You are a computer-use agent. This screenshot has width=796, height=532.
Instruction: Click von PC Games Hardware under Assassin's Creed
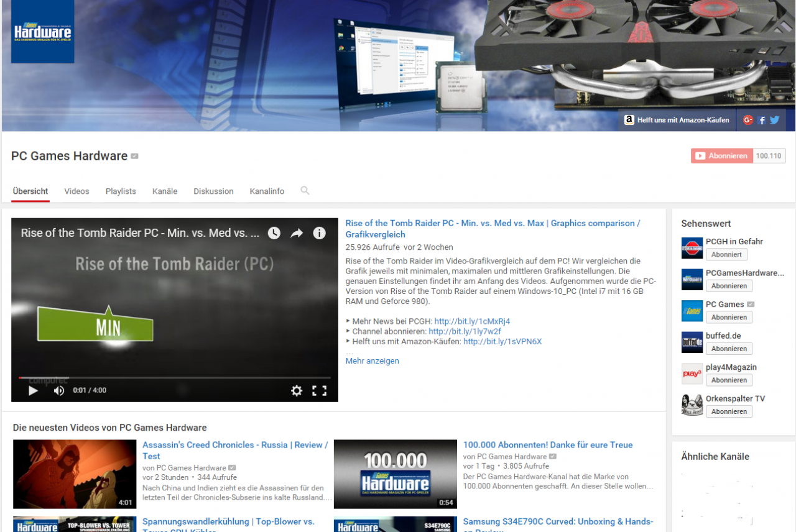(x=184, y=468)
